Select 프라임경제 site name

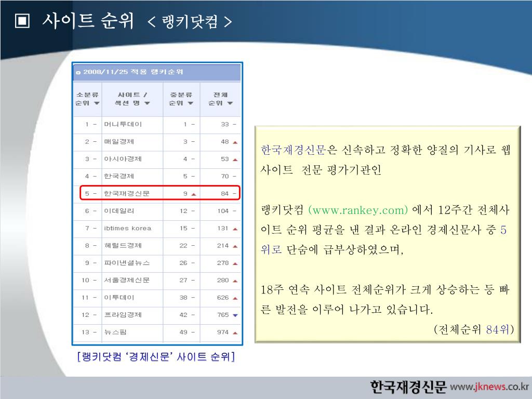123,314
